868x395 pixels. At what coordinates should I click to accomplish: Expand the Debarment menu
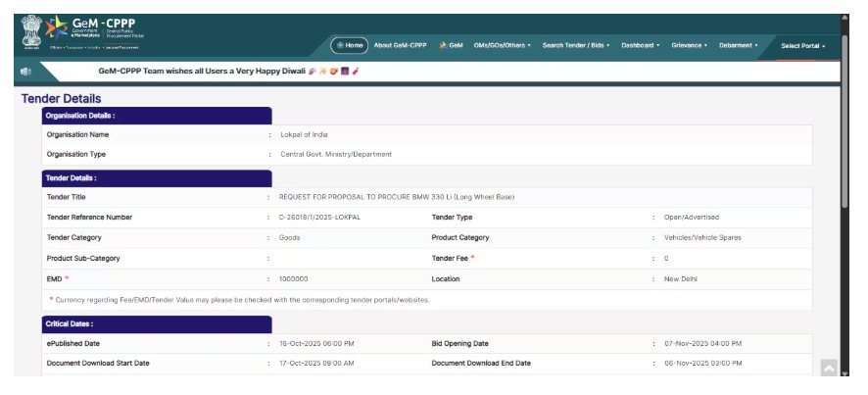[738, 45]
